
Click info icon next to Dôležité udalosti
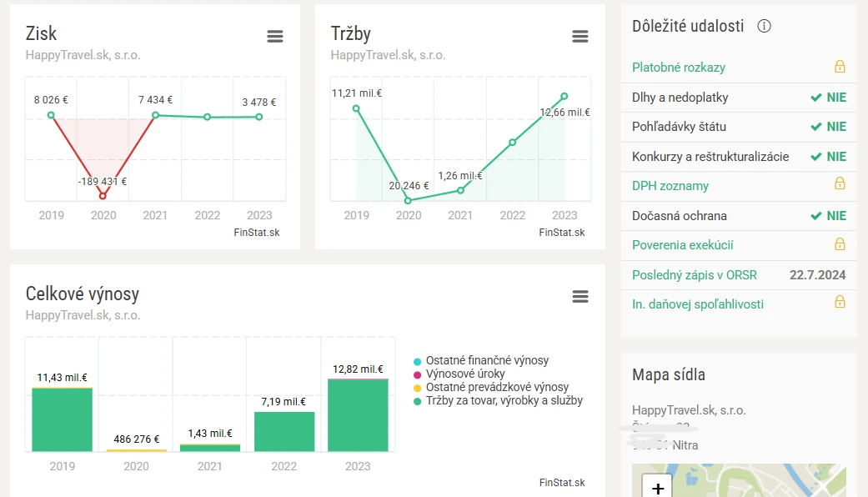pyautogui.click(x=764, y=26)
